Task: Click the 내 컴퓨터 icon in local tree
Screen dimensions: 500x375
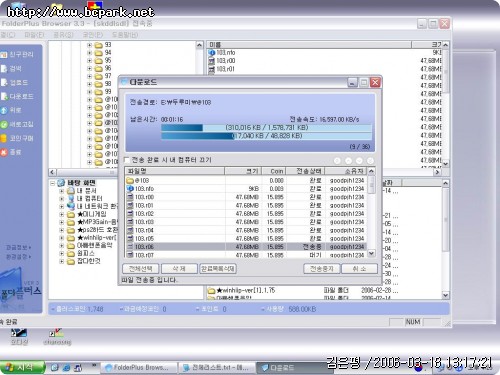Action: click(x=71, y=198)
